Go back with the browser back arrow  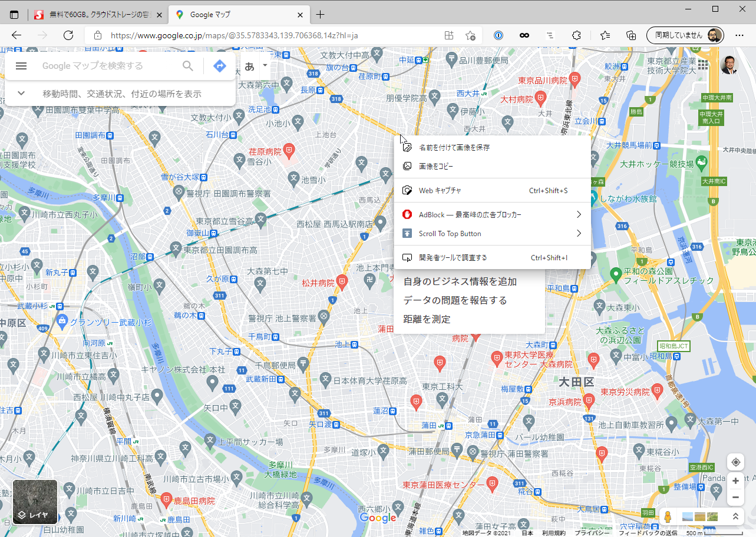(16, 35)
